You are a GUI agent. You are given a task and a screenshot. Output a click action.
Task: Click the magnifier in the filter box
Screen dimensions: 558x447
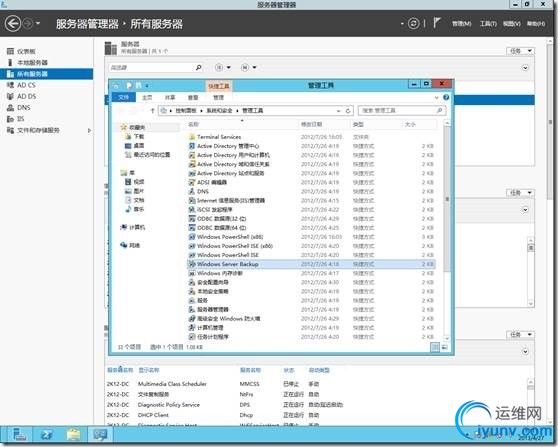click(x=199, y=67)
